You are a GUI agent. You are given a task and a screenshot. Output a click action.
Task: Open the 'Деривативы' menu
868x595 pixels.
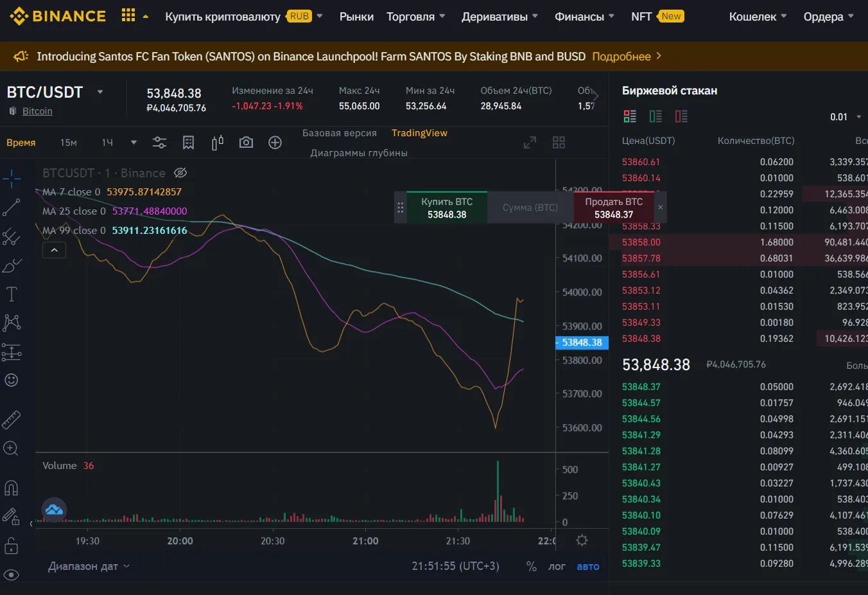point(499,17)
